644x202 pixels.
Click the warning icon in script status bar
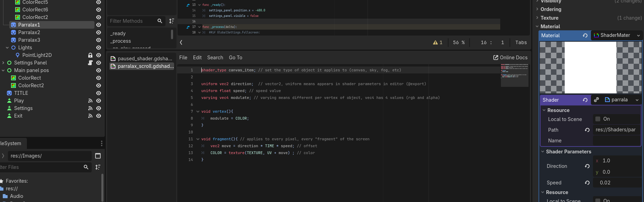coord(435,42)
